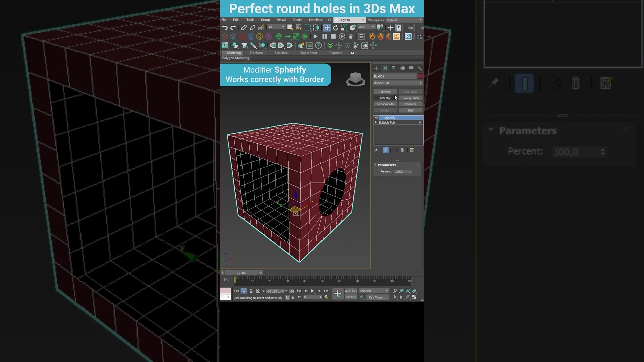
Task: Toggle the Window/Crossing selection icon
Action: tap(316, 27)
